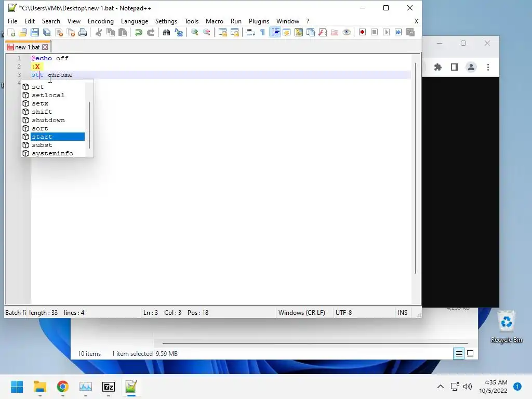Open the Document Map toolbar icon

pyautogui.click(x=299, y=33)
